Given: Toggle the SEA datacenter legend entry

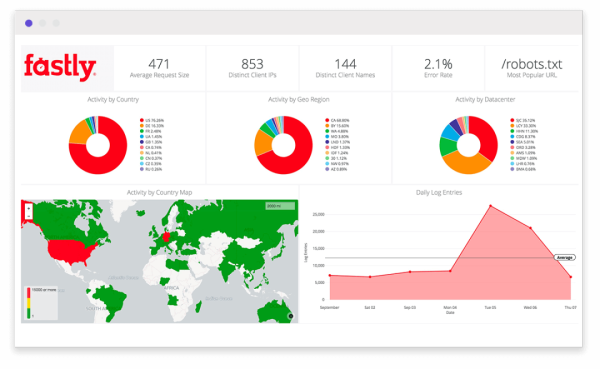Looking at the screenshot, I should pyautogui.click(x=523, y=142).
